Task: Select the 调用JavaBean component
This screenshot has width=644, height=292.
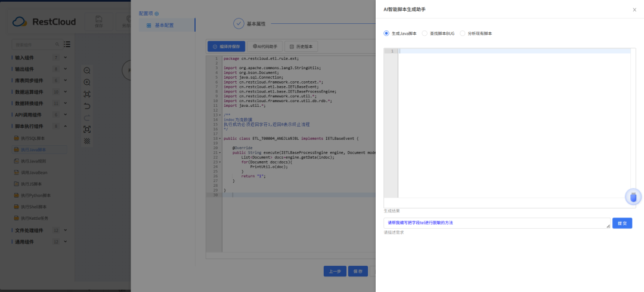Action: coord(31,173)
